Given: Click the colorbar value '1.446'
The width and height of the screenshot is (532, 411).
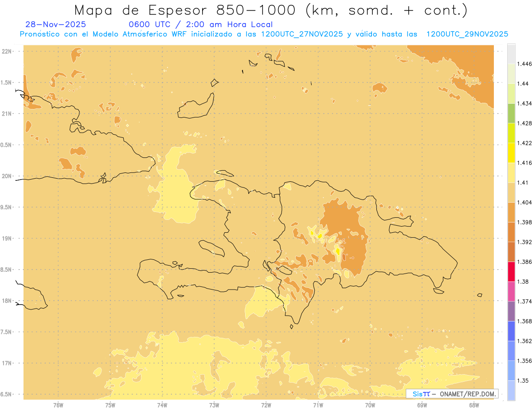Looking at the screenshot, I should (525, 64).
